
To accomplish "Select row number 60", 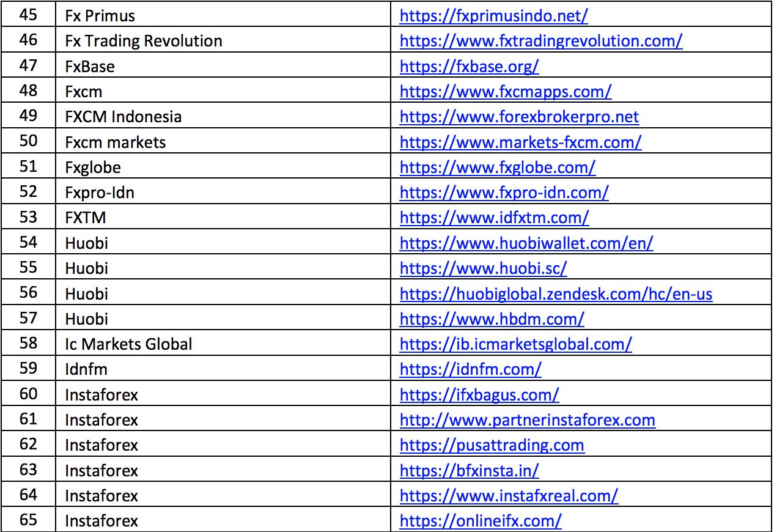I will (x=29, y=394).
